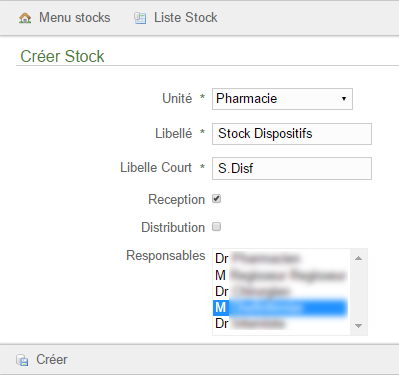The height and width of the screenshot is (375, 399).
Task: Select the first Dr entry in Responsables
Action: [281, 258]
